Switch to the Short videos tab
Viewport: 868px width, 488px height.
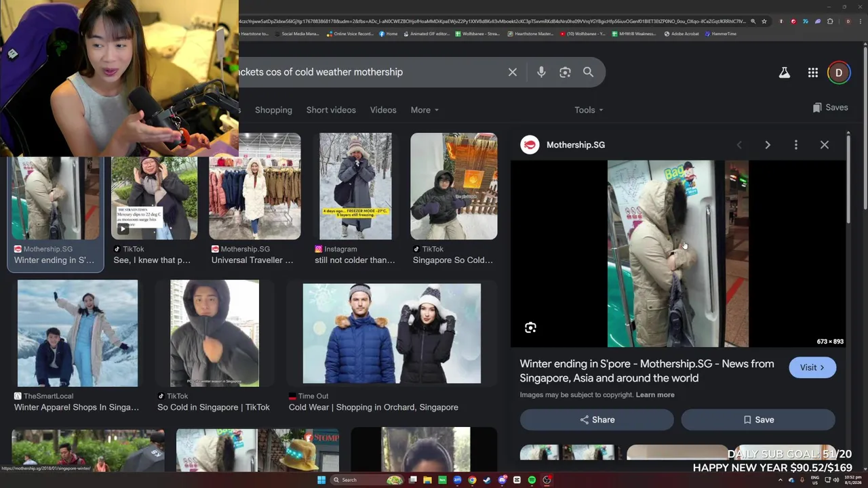pyautogui.click(x=331, y=110)
